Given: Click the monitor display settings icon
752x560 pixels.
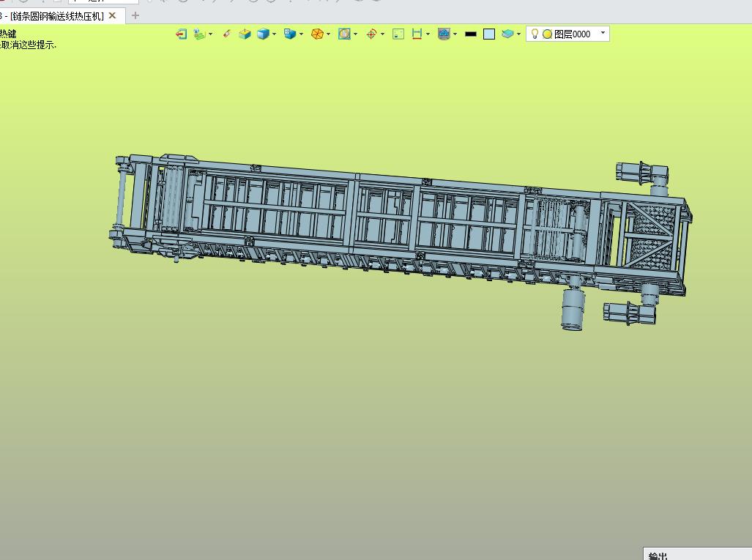Looking at the screenshot, I should 444,34.
